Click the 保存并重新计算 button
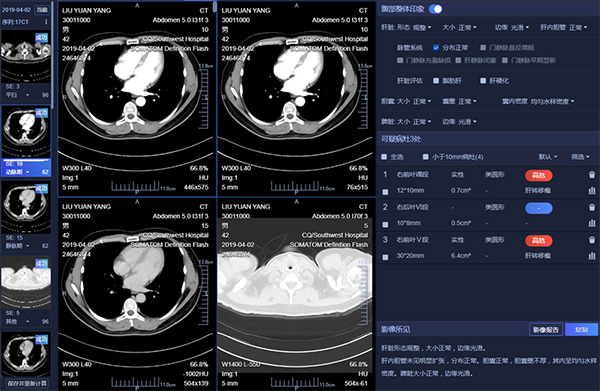The image size is (600, 391). coord(27,383)
